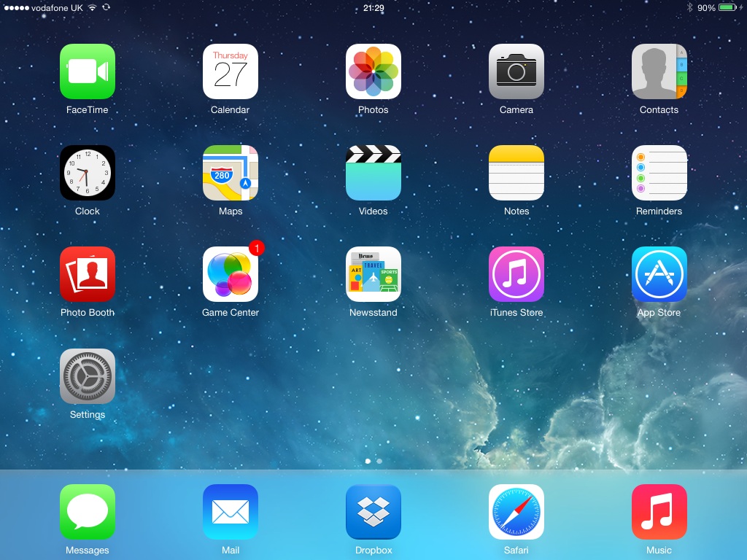This screenshot has height=560, width=747.
Task: Open Safari from the dock
Action: (x=516, y=512)
